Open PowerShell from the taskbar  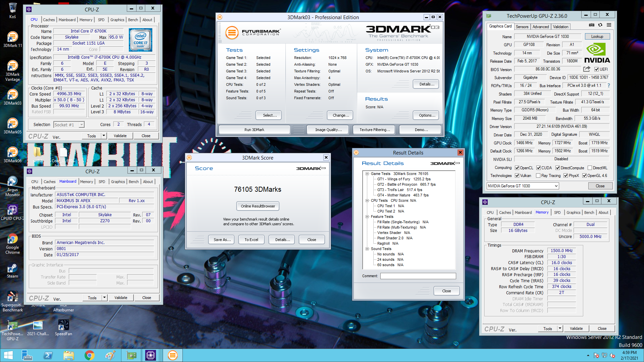48,355
